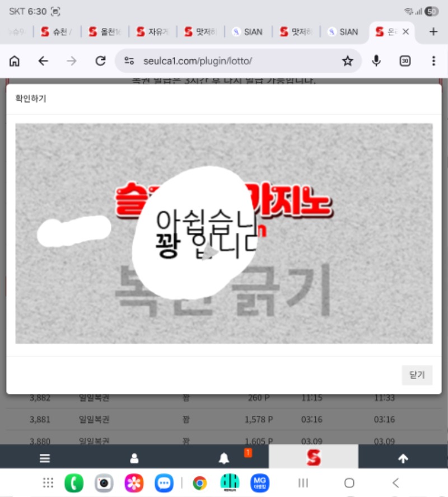
Task: Open the site info icon in address bar
Action: pyautogui.click(x=129, y=61)
